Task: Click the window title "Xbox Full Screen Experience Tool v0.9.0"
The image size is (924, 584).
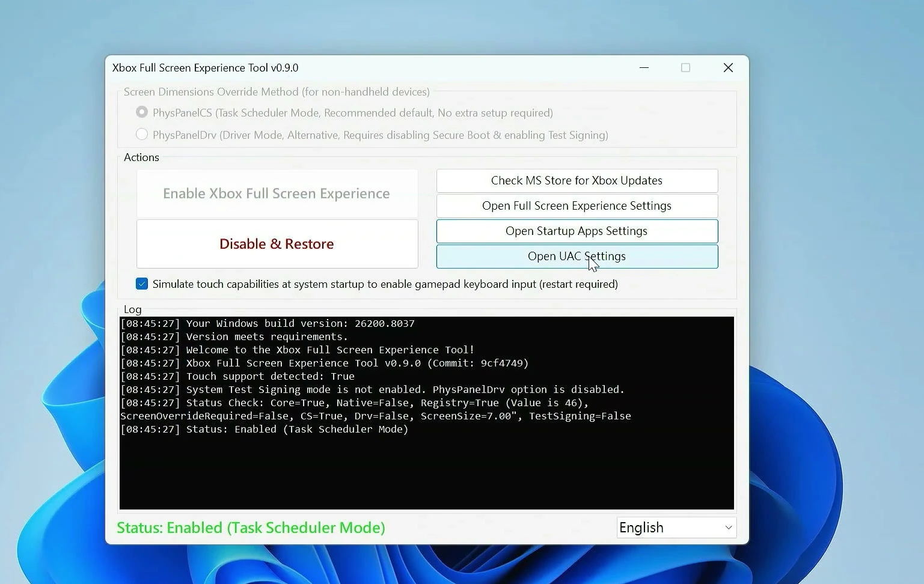Action: (206, 68)
